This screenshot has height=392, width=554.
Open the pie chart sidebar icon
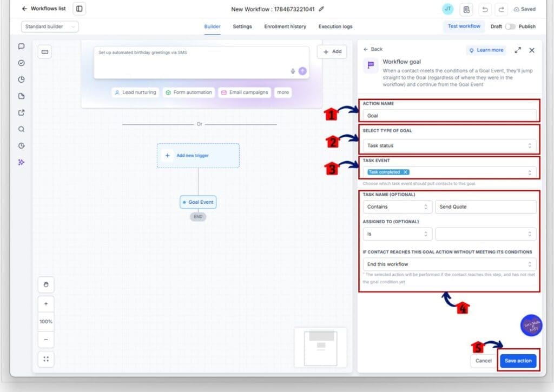(22, 79)
